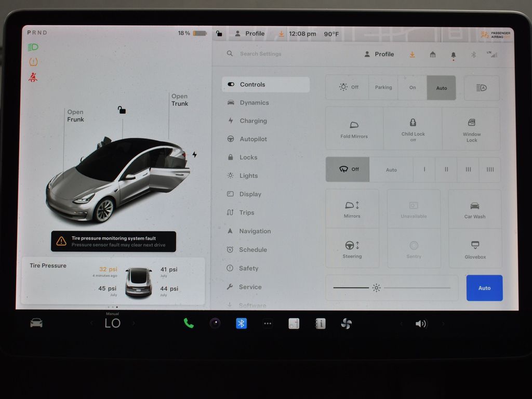Open Profile dropdown in the top status bar

click(x=249, y=34)
